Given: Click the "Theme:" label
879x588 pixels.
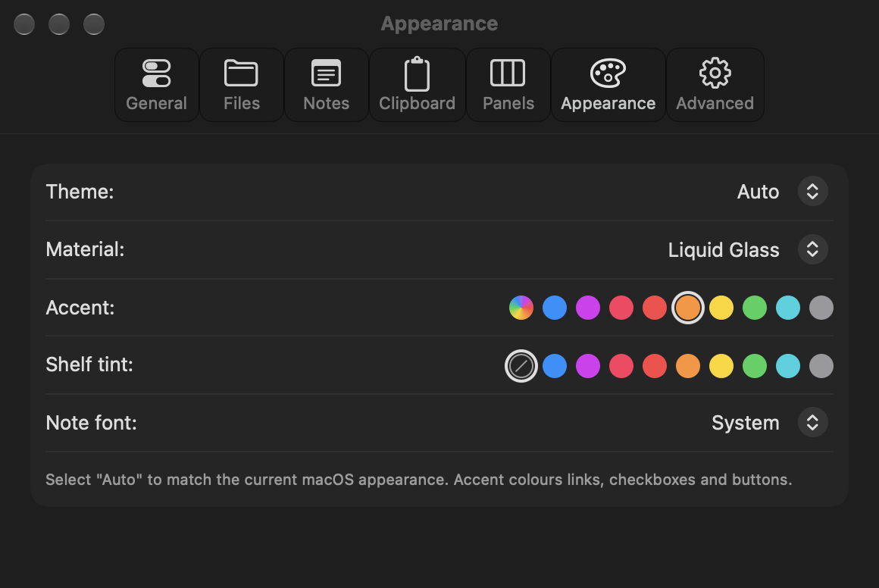Looking at the screenshot, I should 80,192.
